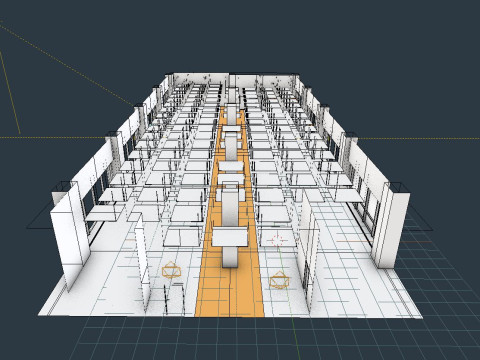480x360 pixels.
Task: Select the left orange wireframe light object
Action: 171,270
